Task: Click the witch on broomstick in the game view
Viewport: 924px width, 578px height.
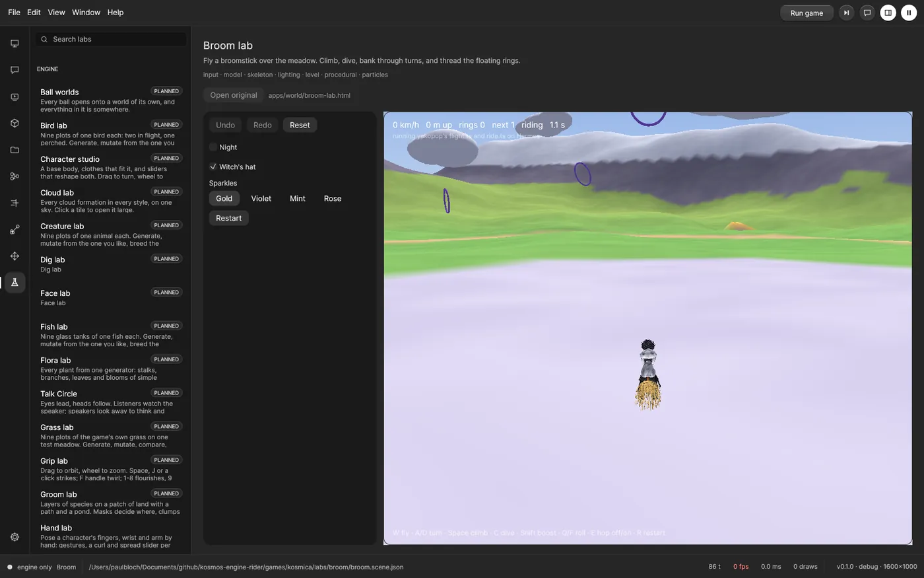Action: (x=648, y=374)
